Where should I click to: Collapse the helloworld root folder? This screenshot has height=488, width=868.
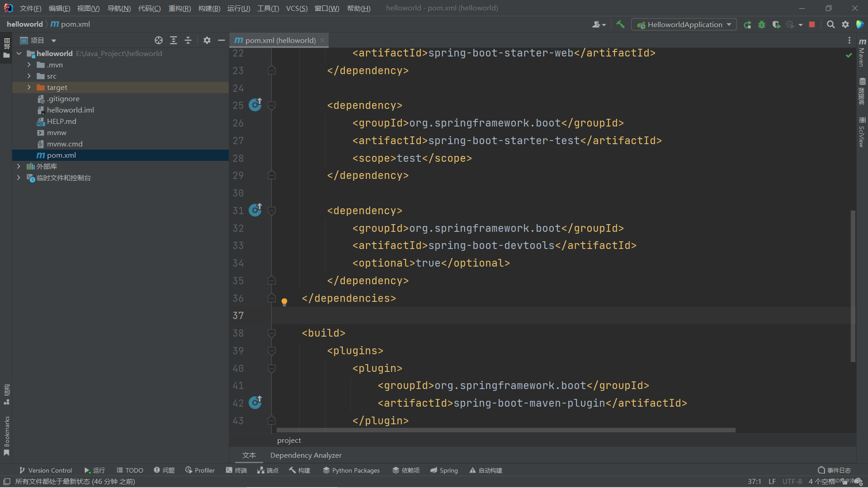[19, 53]
